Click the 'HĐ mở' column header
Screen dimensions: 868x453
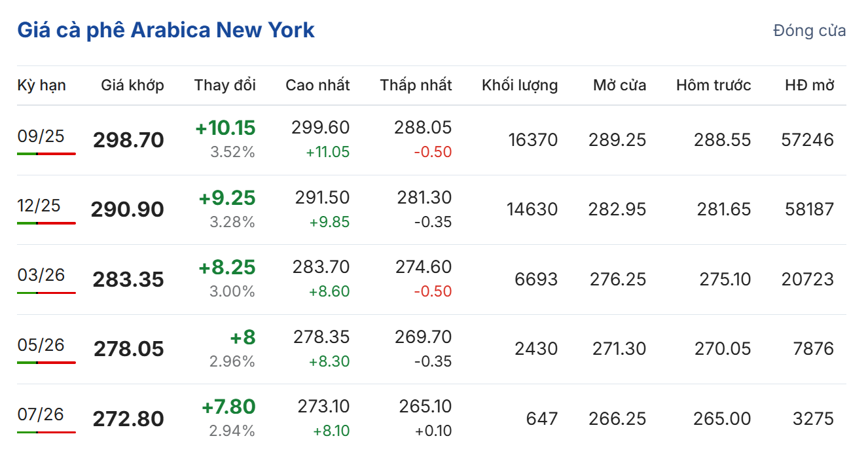point(810,85)
